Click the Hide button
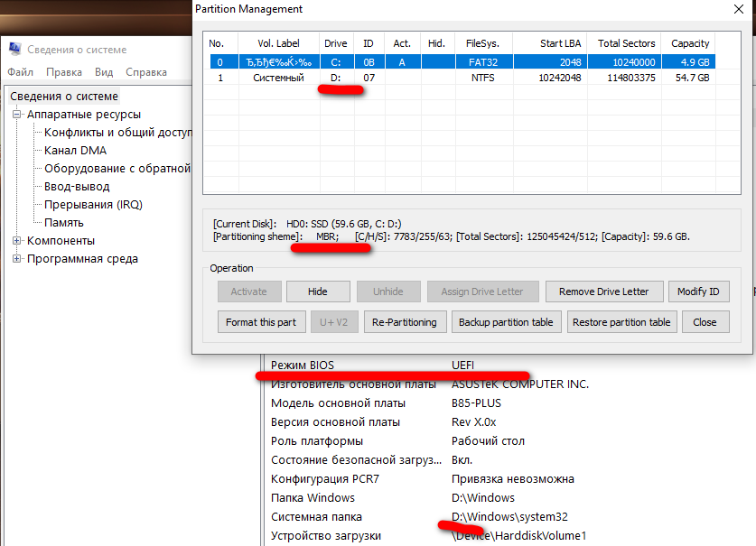The image size is (756, 546). [318, 292]
